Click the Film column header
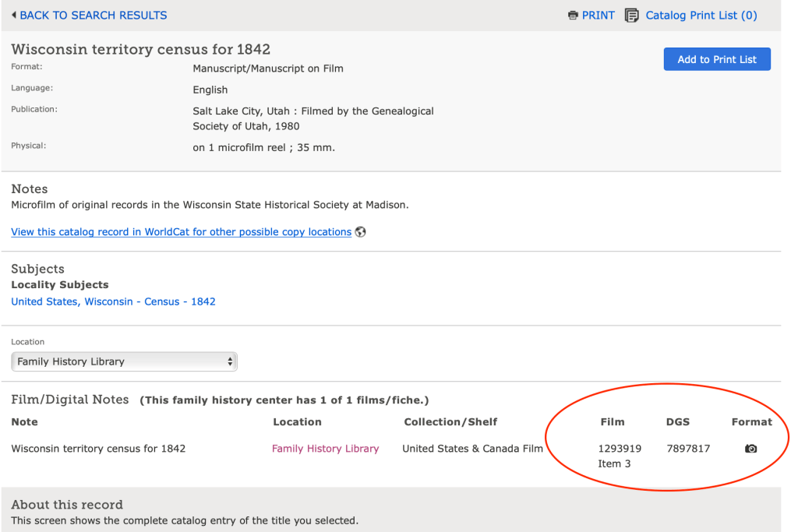This screenshot has width=798, height=532. coord(612,422)
